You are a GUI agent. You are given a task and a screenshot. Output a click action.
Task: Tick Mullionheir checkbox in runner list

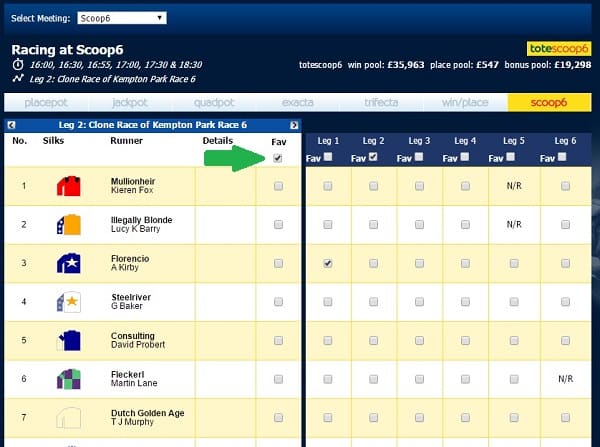279,186
